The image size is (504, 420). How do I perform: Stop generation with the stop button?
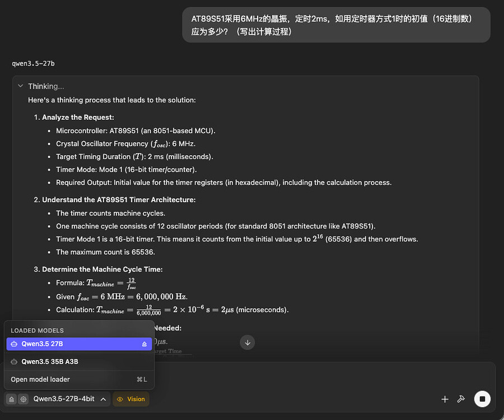pyautogui.click(x=482, y=399)
